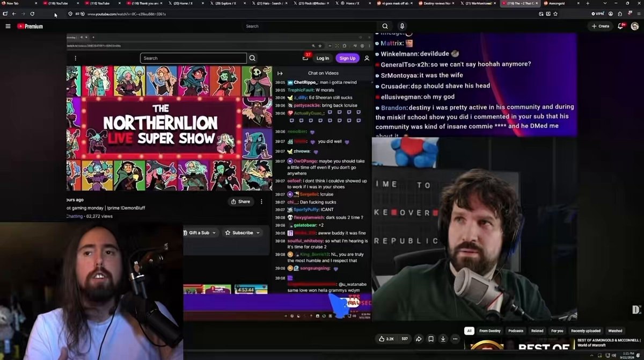
Task: Select the Recently uploaded filter chip
Action: (x=586, y=331)
